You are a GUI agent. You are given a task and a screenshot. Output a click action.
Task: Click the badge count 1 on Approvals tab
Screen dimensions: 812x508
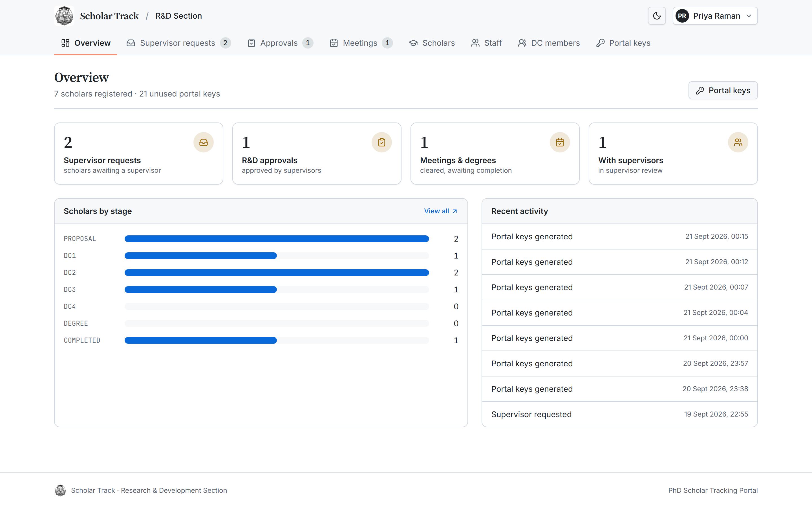point(308,43)
